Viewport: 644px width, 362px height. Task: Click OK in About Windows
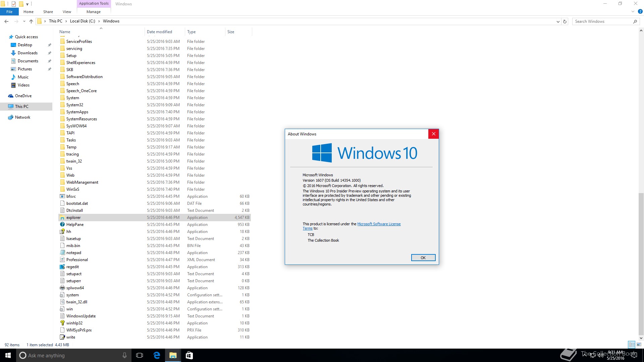point(423,258)
